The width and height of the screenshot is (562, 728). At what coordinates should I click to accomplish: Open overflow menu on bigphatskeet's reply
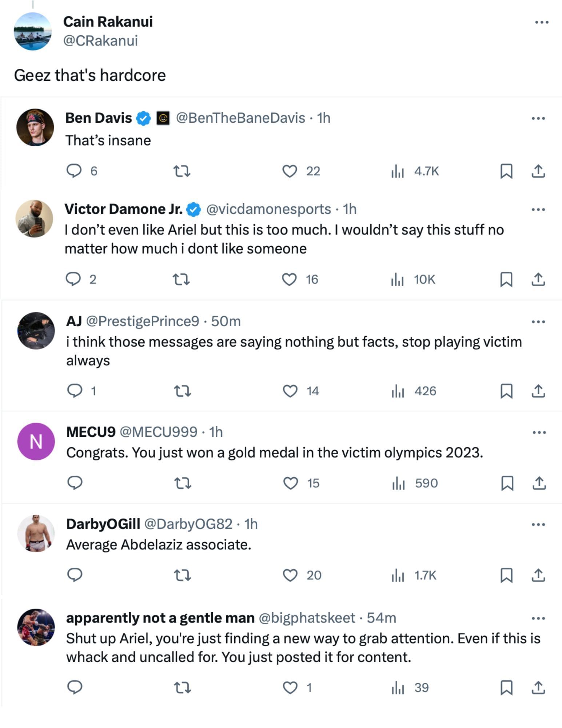click(538, 618)
